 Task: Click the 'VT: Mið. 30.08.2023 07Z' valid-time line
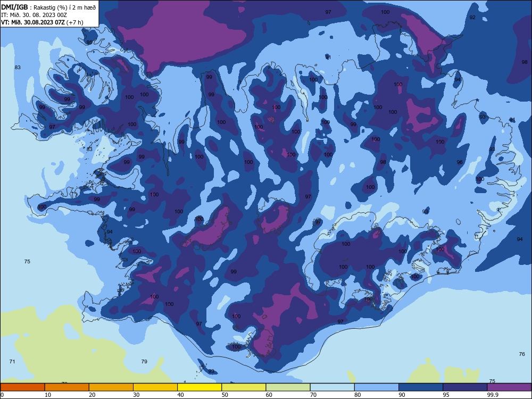click(32, 22)
